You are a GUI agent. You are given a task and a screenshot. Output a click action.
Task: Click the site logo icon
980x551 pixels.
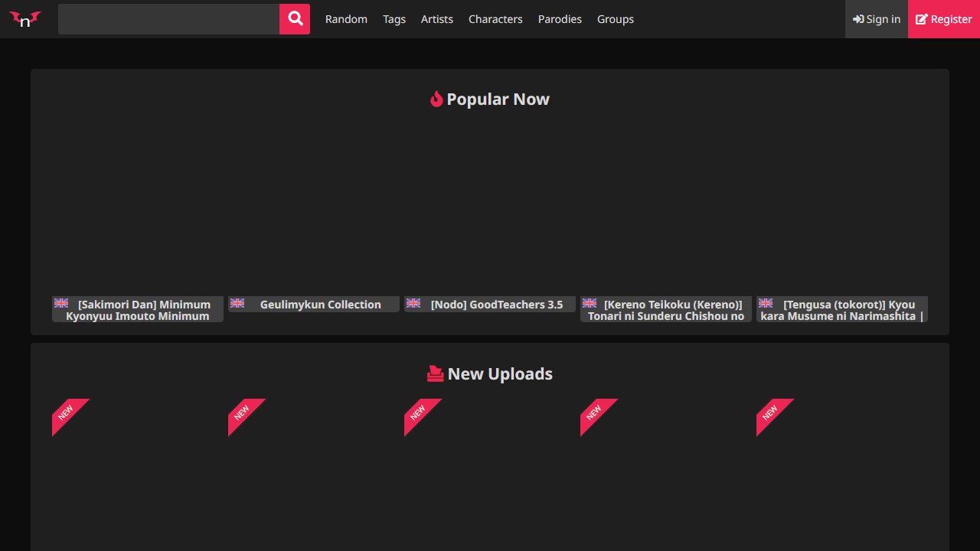click(x=25, y=19)
